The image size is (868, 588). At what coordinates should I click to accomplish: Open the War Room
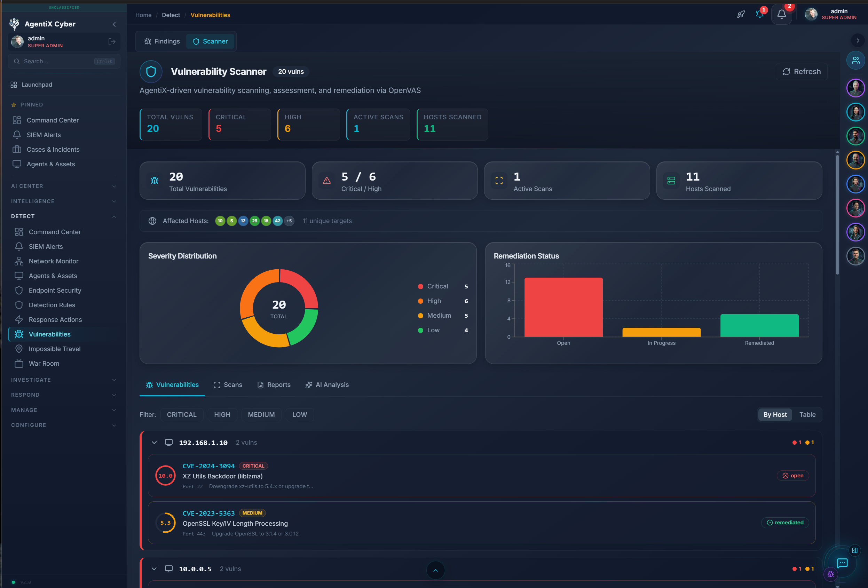click(x=42, y=363)
